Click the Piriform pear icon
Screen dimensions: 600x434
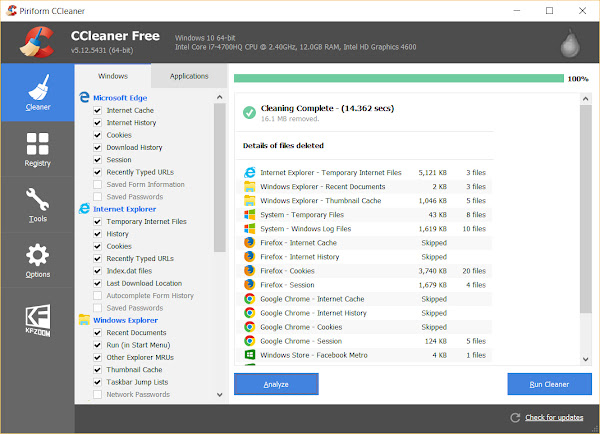[x=570, y=43]
